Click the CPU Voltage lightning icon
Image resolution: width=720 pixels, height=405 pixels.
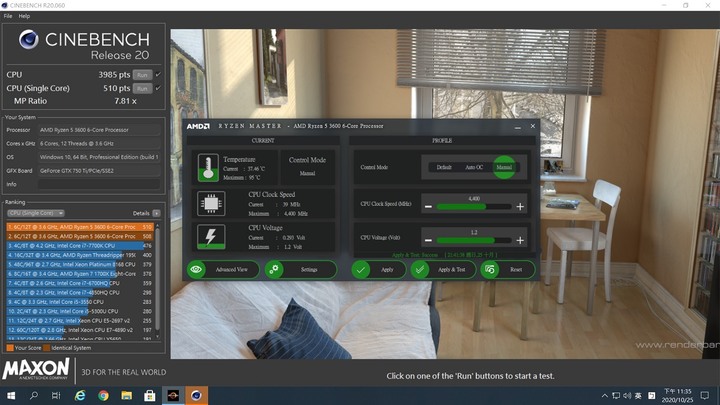tap(211, 236)
